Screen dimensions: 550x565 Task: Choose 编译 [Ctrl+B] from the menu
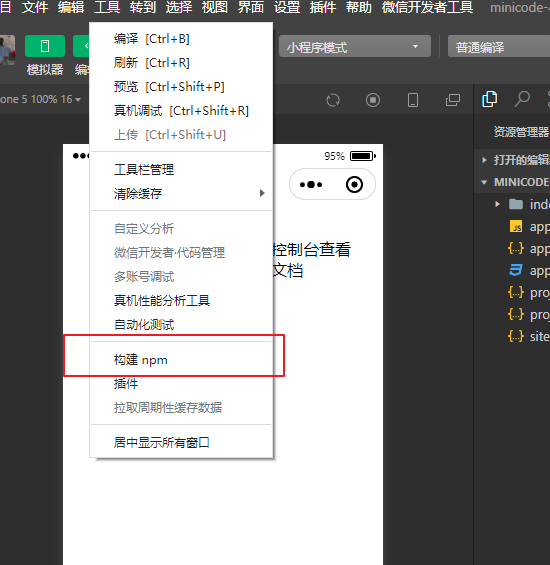click(181, 39)
